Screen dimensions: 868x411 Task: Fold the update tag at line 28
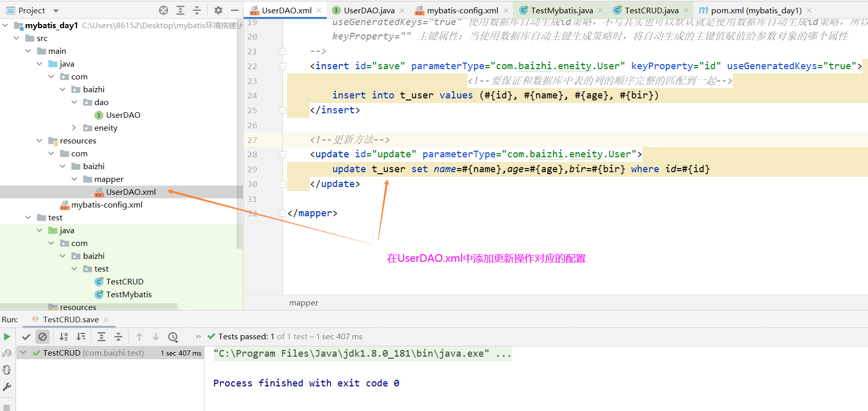pos(282,154)
